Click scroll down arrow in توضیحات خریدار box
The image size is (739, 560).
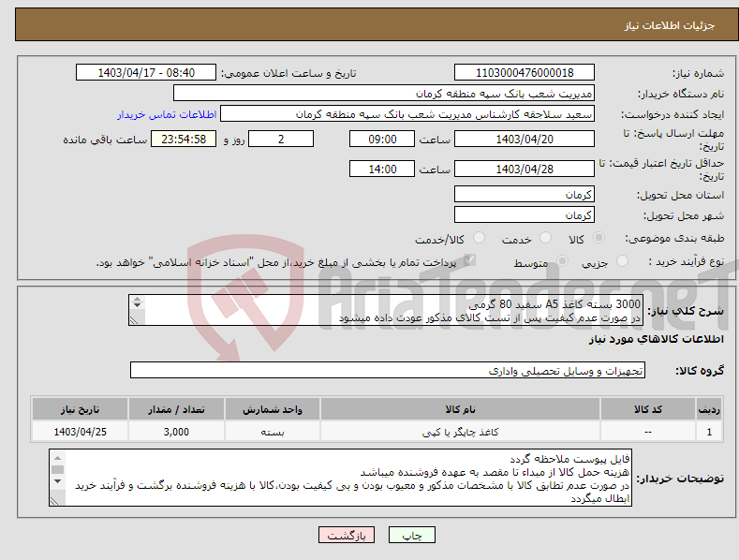pos(57,481)
